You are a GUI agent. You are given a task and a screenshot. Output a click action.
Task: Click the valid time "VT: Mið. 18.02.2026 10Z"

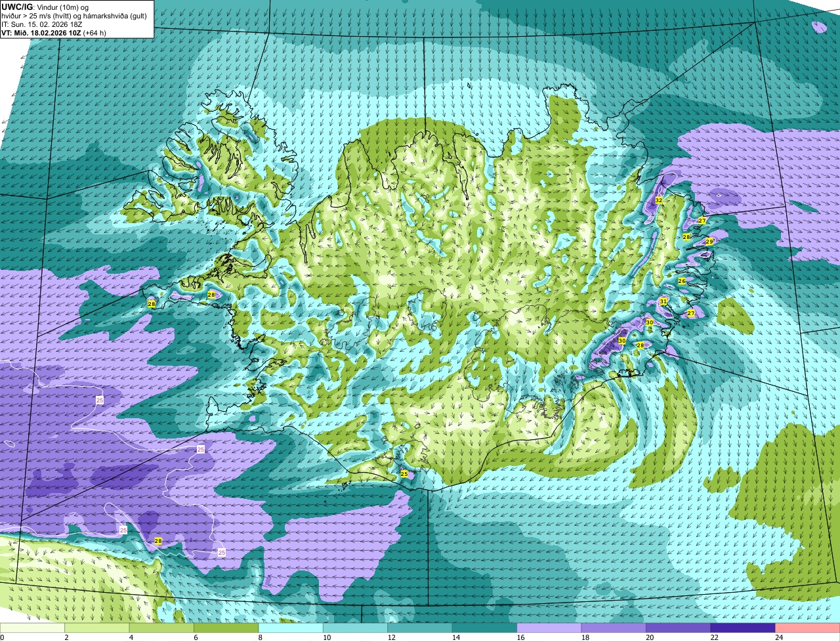pos(41,33)
